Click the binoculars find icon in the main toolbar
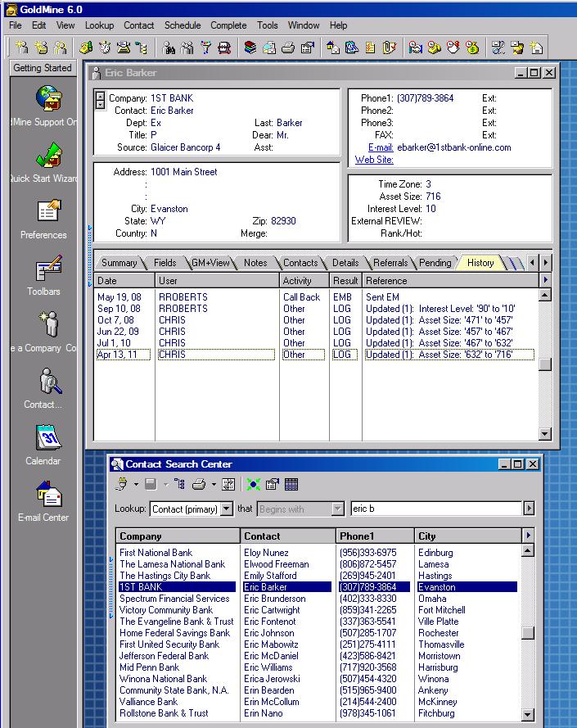577x728 pixels. tap(169, 47)
